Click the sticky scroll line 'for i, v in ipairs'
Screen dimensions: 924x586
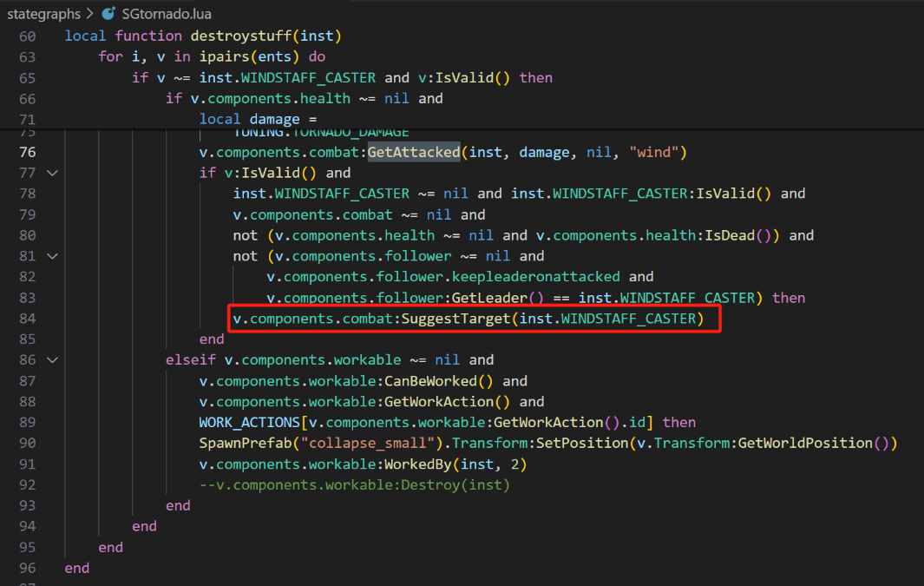212,56
